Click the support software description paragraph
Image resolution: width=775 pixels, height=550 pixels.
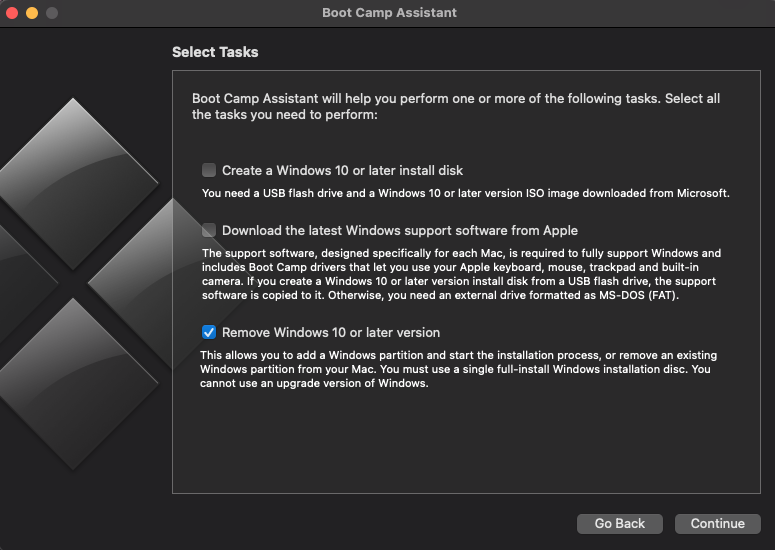(461, 275)
